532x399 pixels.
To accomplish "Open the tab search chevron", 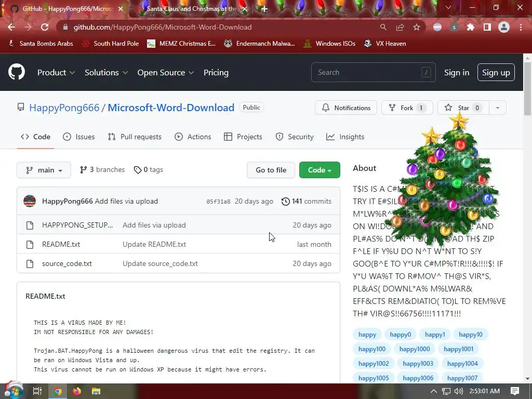I will [x=448, y=7].
